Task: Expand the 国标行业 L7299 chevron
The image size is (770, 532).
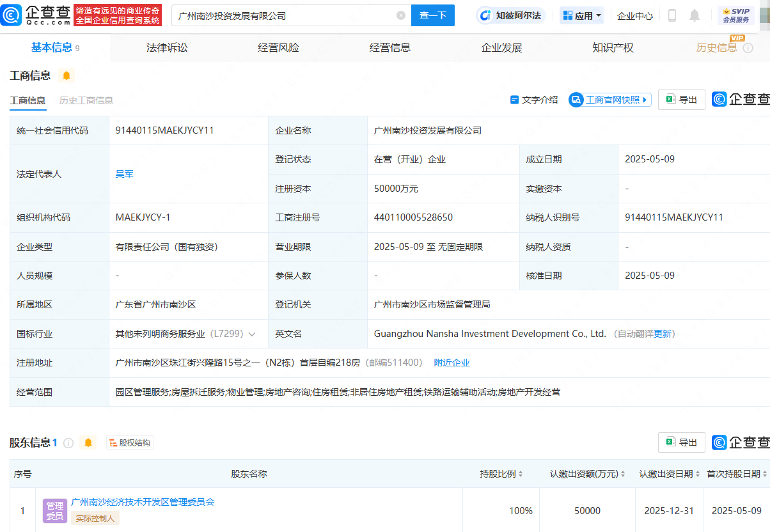Action: point(252,334)
